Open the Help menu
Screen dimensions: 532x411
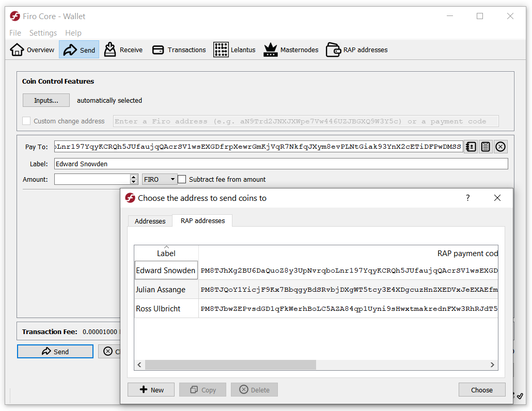point(73,33)
